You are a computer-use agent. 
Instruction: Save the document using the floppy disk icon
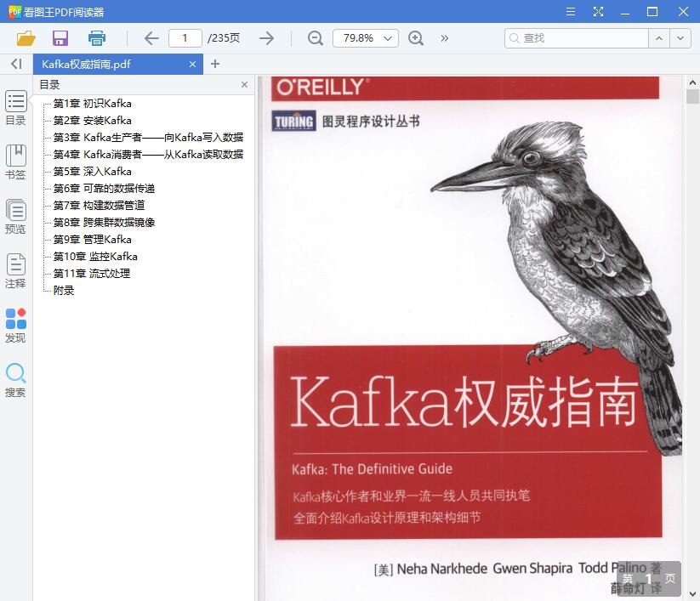tap(60, 38)
